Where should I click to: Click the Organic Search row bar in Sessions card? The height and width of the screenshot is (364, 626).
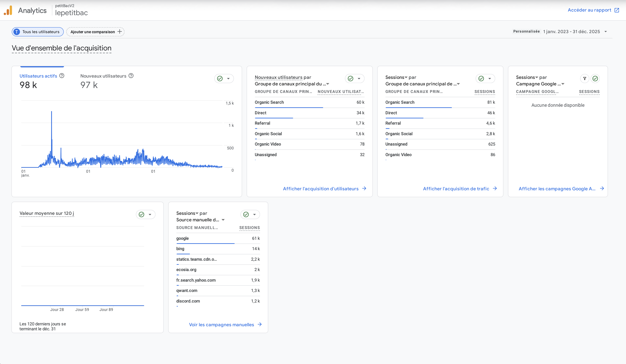[418, 108]
